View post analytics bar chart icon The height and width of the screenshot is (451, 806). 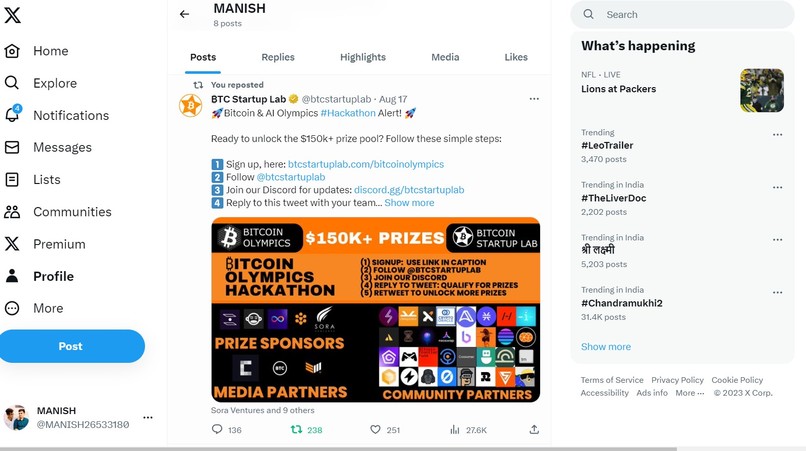click(x=454, y=429)
